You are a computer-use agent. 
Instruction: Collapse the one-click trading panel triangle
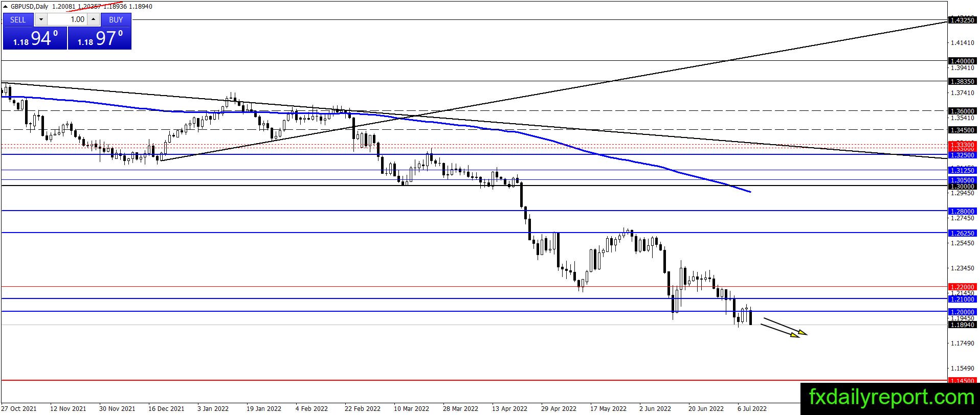click(x=5, y=7)
